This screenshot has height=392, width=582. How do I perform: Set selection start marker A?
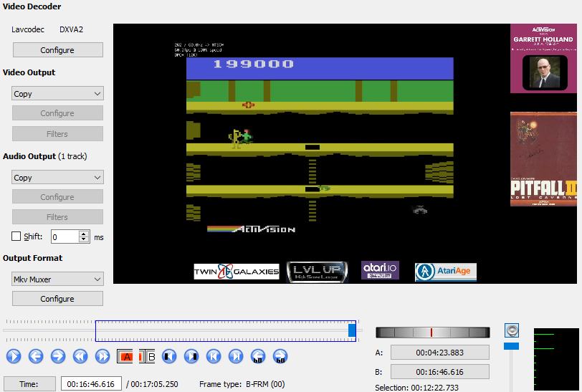[x=125, y=356]
